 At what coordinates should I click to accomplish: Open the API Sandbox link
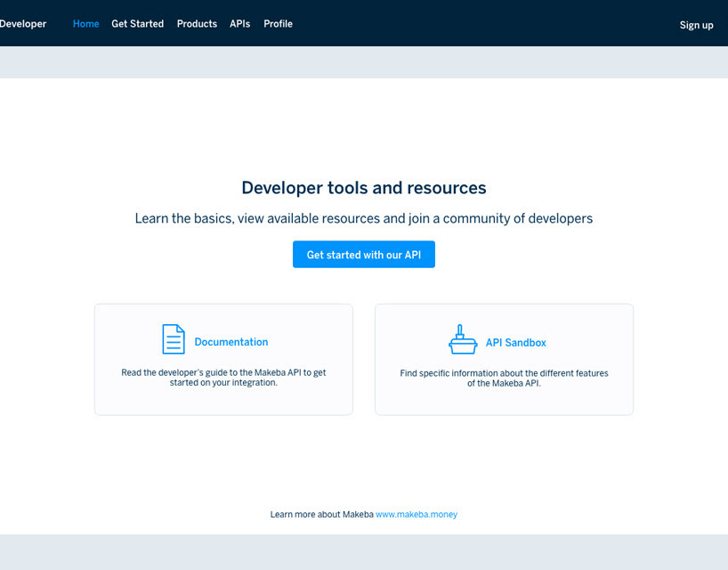tap(516, 343)
